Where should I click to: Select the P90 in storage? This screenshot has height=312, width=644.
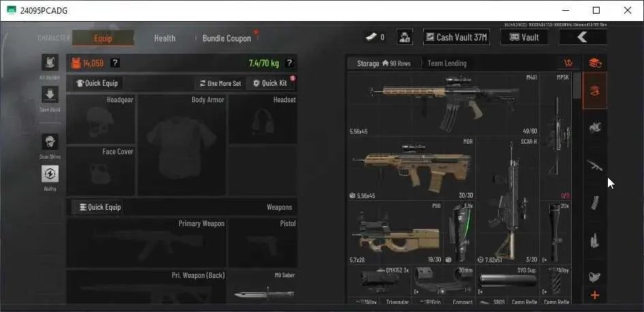(395, 232)
